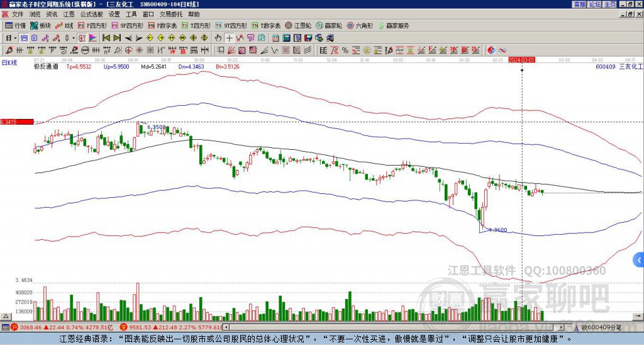Open the 江恩轮 Gann wheel
Viewport: 644px width, 345px height.
click(299, 25)
